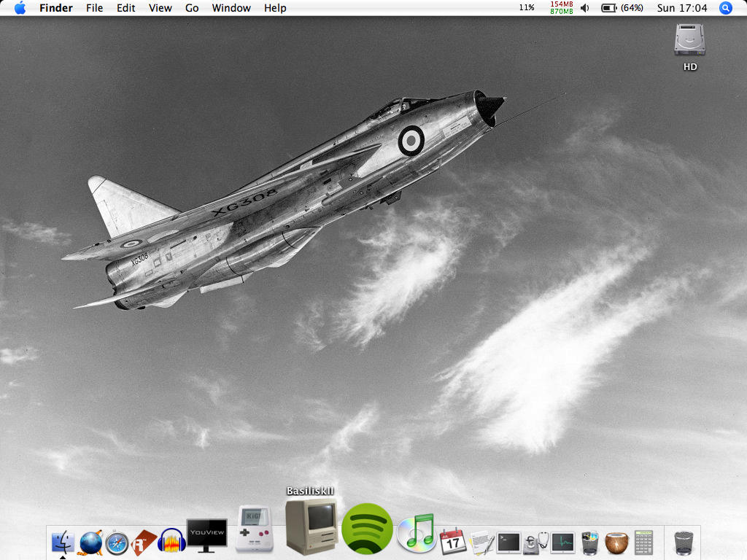Viewport: 747px width, 560px height.
Task: Open the Apple menu
Action: tap(20, 8)
